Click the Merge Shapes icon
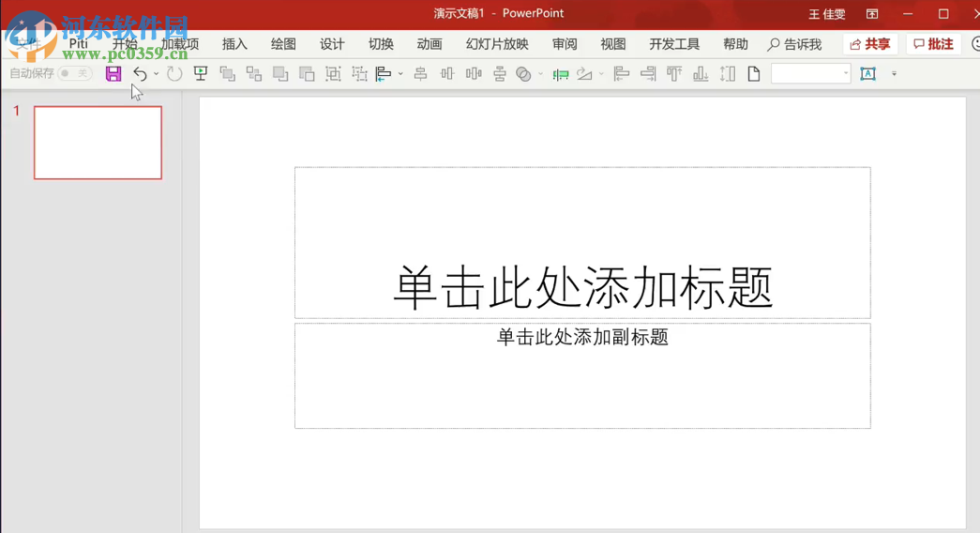 [x=523, y=74]
